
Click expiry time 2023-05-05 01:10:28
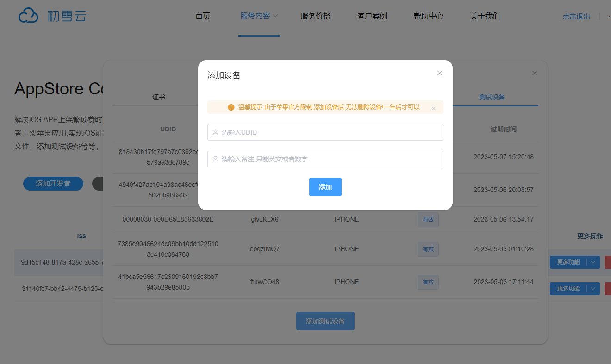[504, 249]
